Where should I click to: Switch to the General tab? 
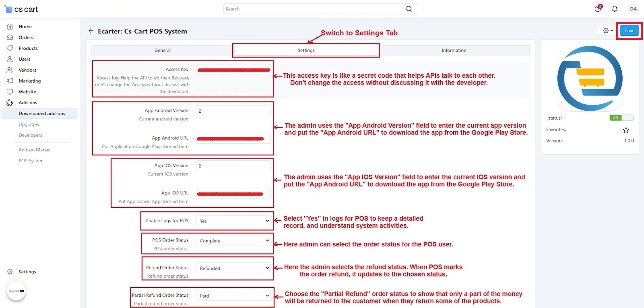[162, 50]
